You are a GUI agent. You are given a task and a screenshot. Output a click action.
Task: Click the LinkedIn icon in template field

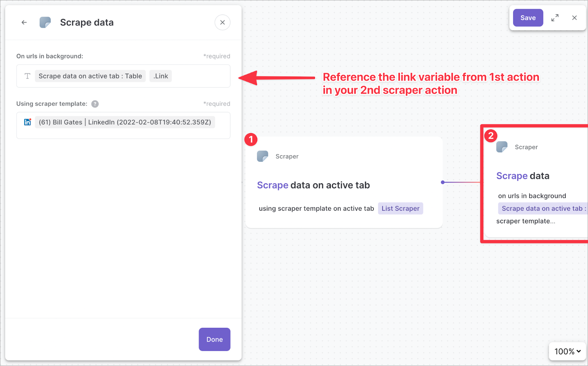(x=28, y=122)
